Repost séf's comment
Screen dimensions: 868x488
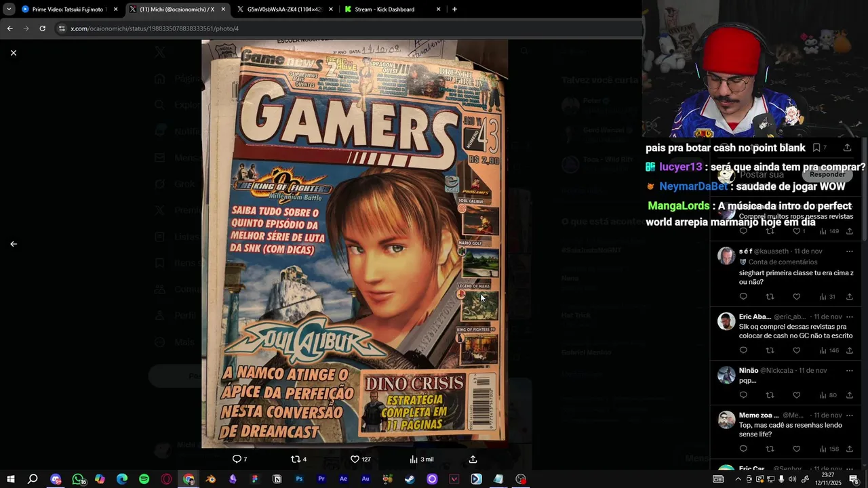pyautogui.click(x=770, y=296)
